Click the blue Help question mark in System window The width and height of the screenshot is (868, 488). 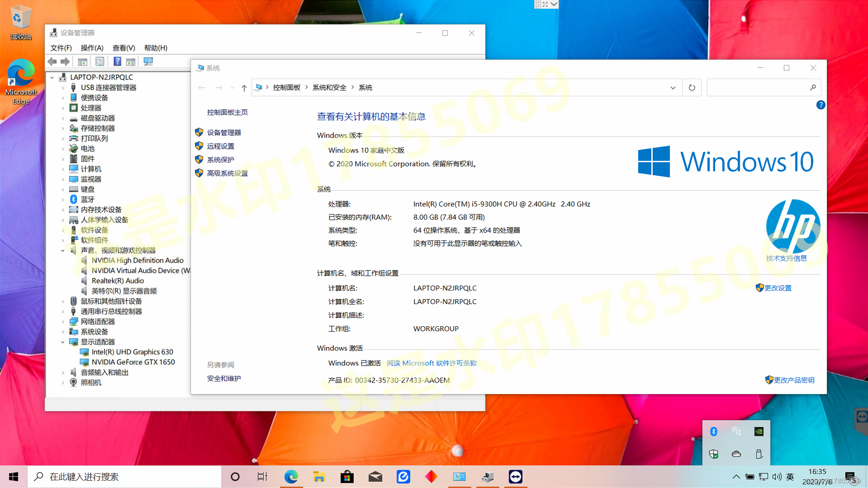coord(821,105)
